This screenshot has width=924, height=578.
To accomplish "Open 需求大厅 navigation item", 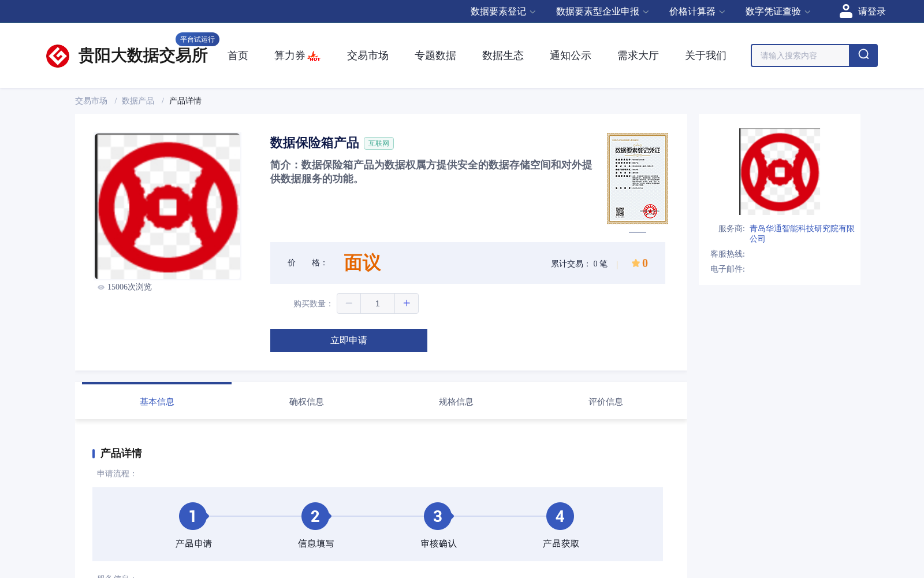I will tap(638, 55).
